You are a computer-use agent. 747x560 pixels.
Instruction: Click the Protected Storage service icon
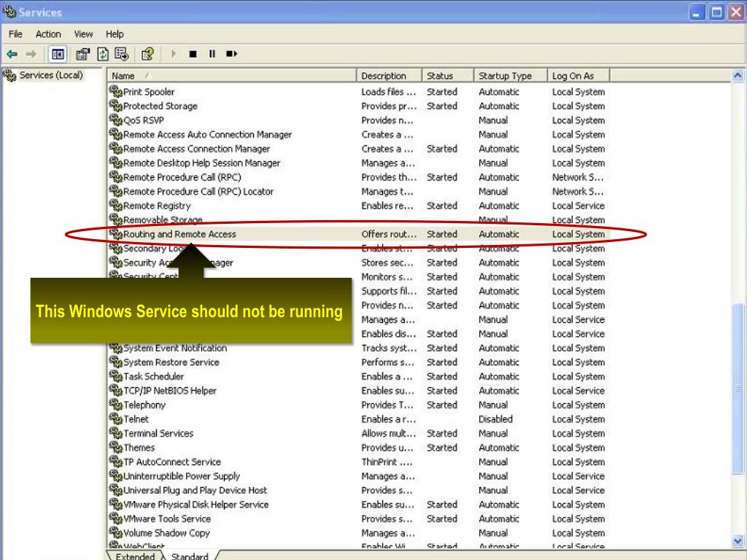click(115, 105)
